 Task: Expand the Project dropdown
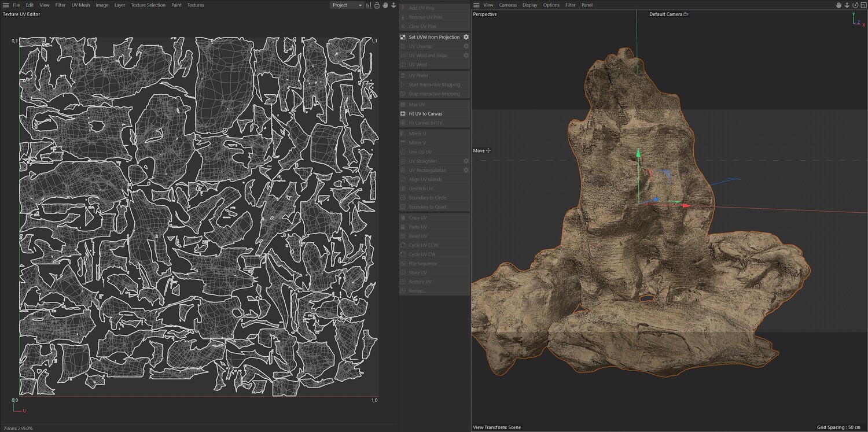pos(347,5)
